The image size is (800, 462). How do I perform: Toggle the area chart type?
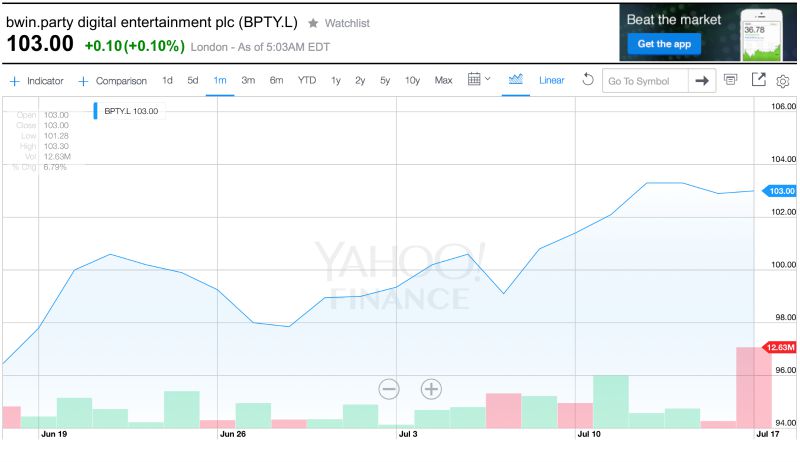[x=516, y=80]
